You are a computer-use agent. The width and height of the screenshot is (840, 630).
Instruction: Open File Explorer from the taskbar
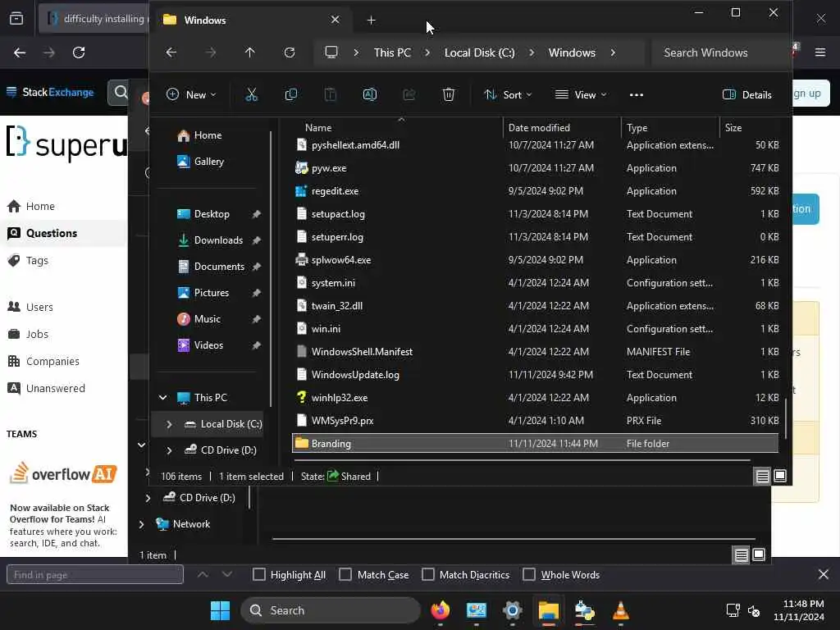(549, 610)
